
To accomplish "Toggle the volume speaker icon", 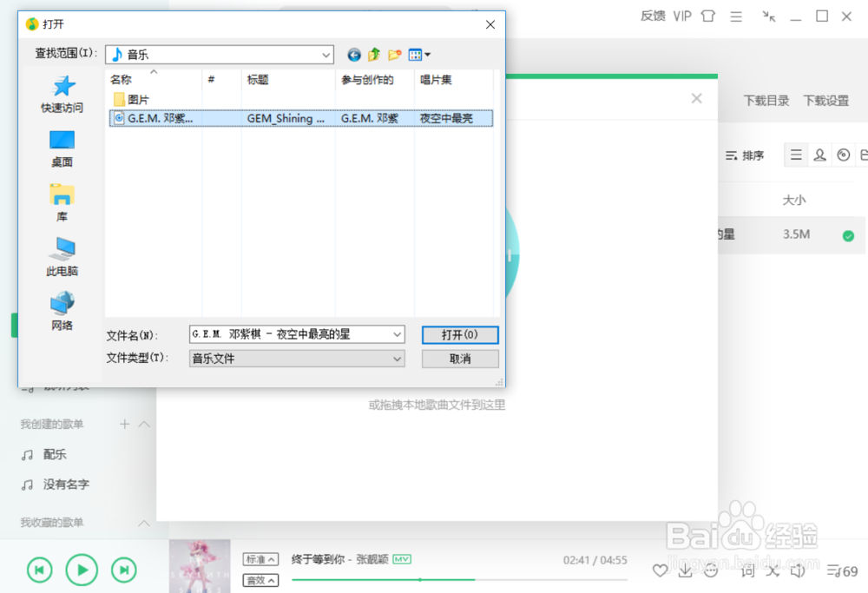I will click(798, 570).
